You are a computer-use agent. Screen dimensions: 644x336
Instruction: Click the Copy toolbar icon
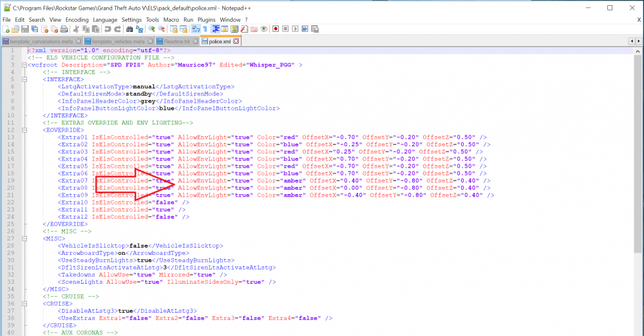tap(86, 29)
